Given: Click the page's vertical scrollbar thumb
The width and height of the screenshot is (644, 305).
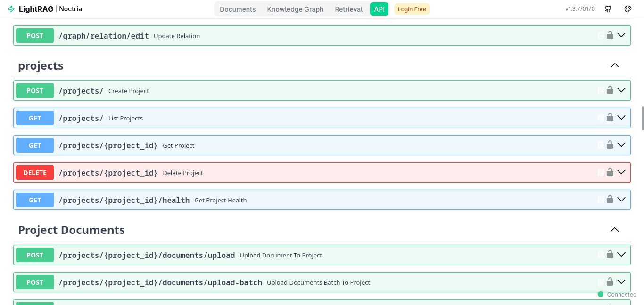Looking at the screenshot, I should point(642,118).
